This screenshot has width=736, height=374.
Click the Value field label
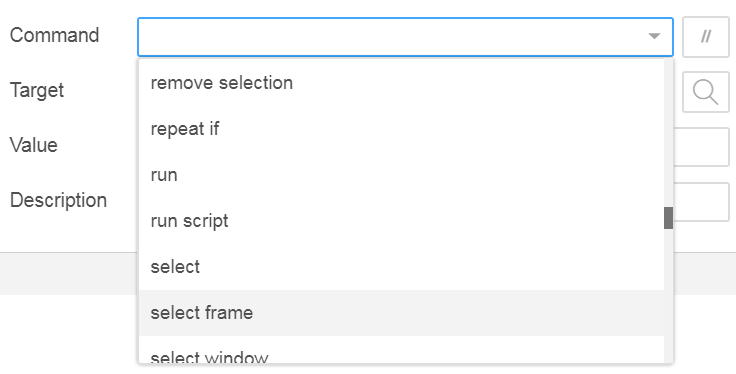pyautogui.click(x=33, y=145)
